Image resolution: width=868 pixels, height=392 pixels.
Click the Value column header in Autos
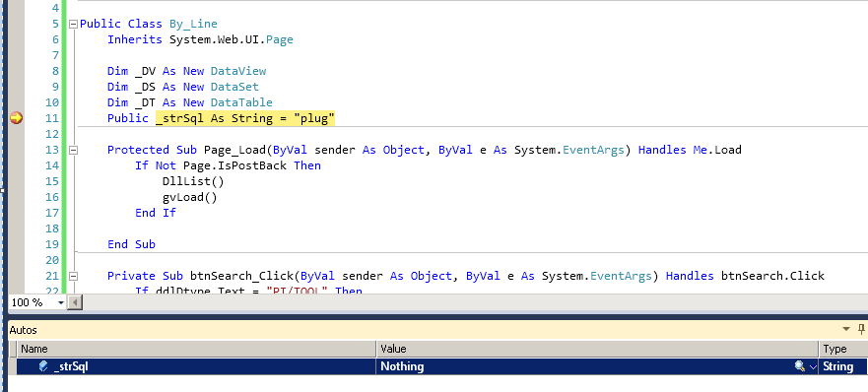(x=597, y=349)
